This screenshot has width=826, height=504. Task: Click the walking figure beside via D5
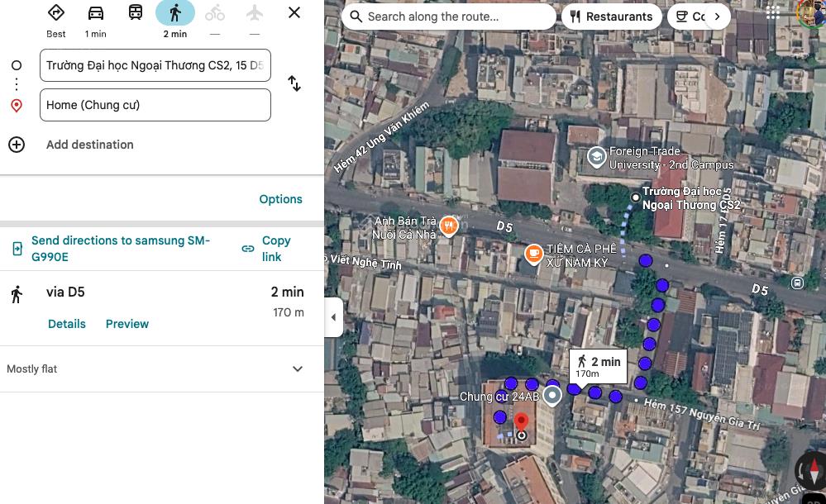(17, 294)
